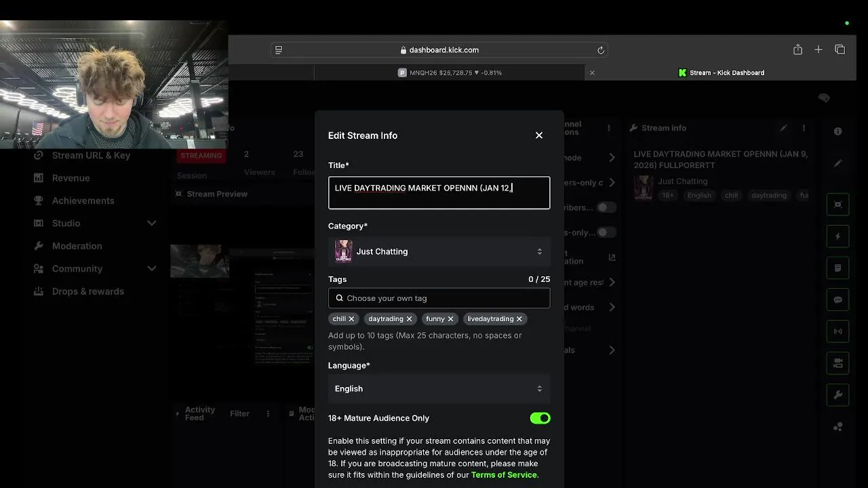Click the external-link icon in Channel actions

point(612,258)
